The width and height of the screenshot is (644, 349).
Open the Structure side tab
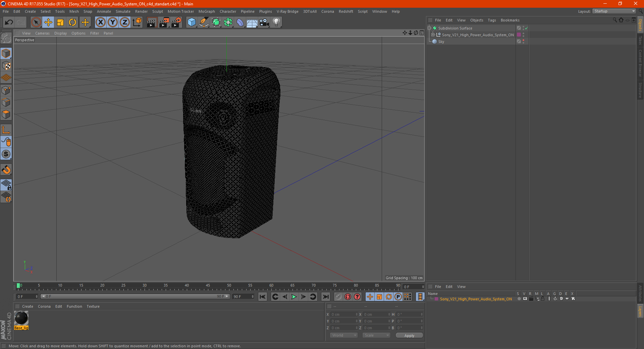(640, 90)
